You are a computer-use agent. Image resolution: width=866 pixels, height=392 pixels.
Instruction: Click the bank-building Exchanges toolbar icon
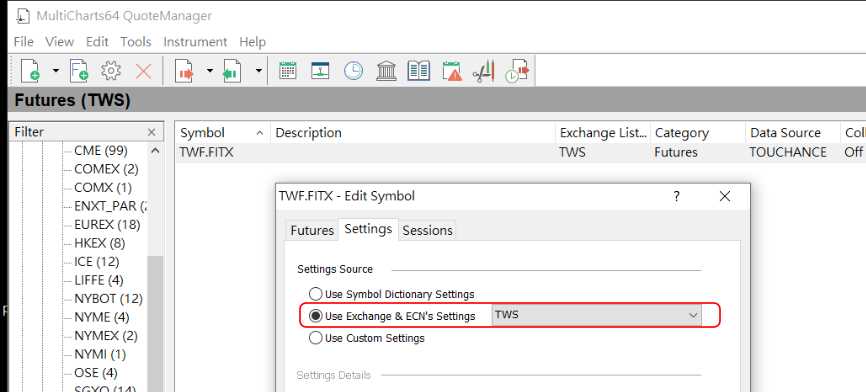(x=386, y=71)
